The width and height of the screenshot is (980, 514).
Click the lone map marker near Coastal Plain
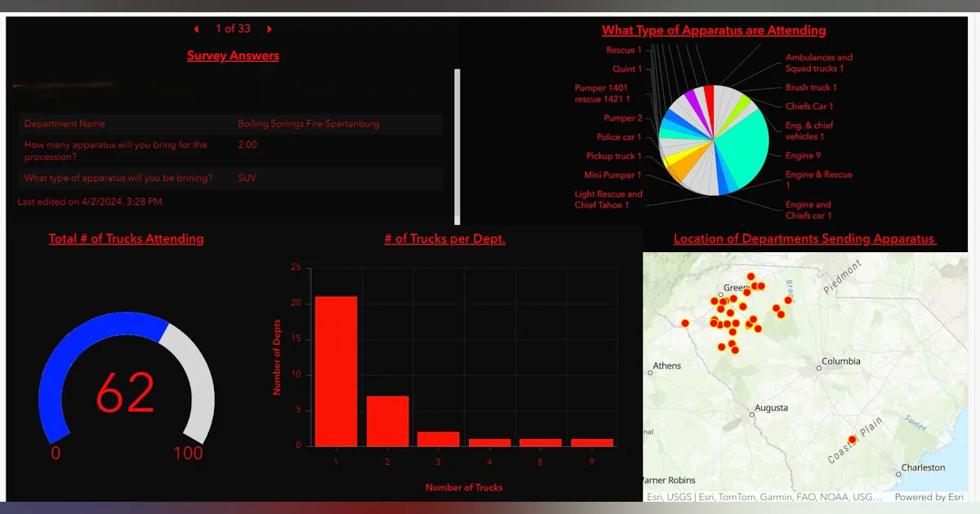pyautogui.click(x=853, y=440)
